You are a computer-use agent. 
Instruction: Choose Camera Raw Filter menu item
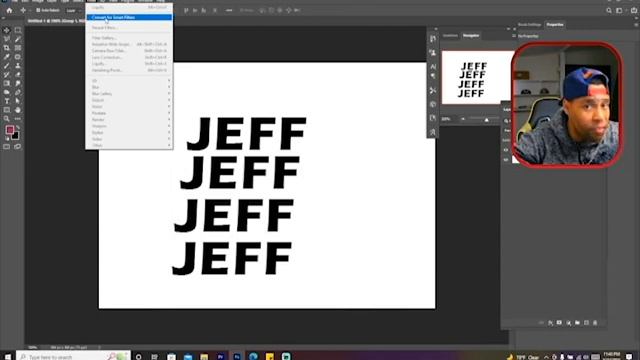[130, 51]
